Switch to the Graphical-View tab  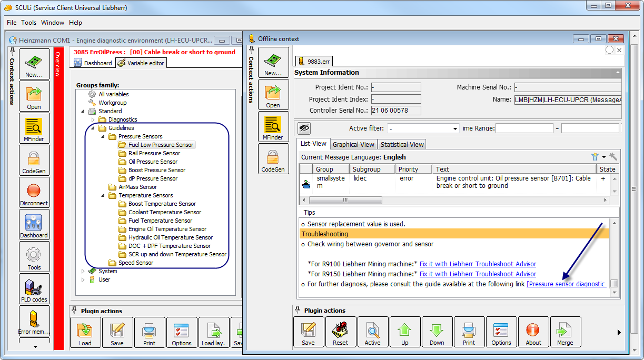(353, 144)
